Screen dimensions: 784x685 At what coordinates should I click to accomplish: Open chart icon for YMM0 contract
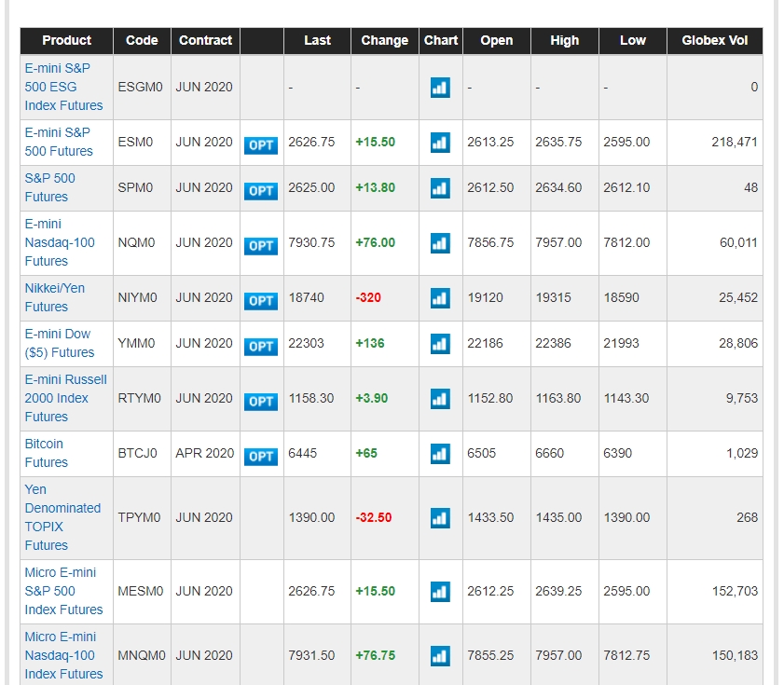pyautogui.click(x=440, y=344)
